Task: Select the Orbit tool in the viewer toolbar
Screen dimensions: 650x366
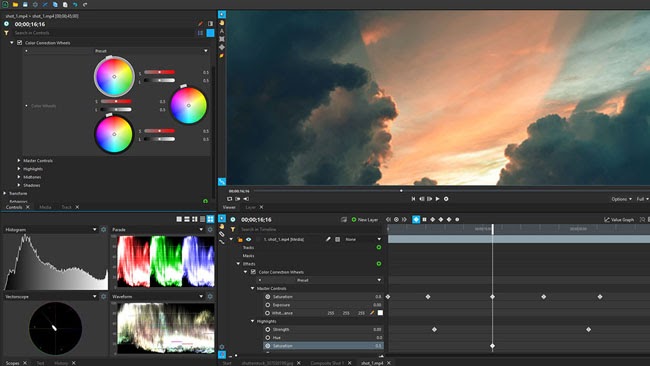Action: (222, 47)
